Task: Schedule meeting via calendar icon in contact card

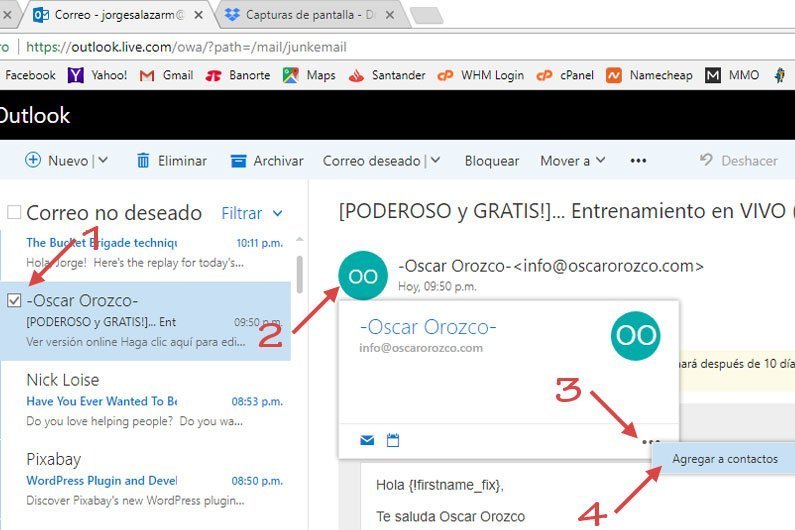Action: tap(393, 440)
